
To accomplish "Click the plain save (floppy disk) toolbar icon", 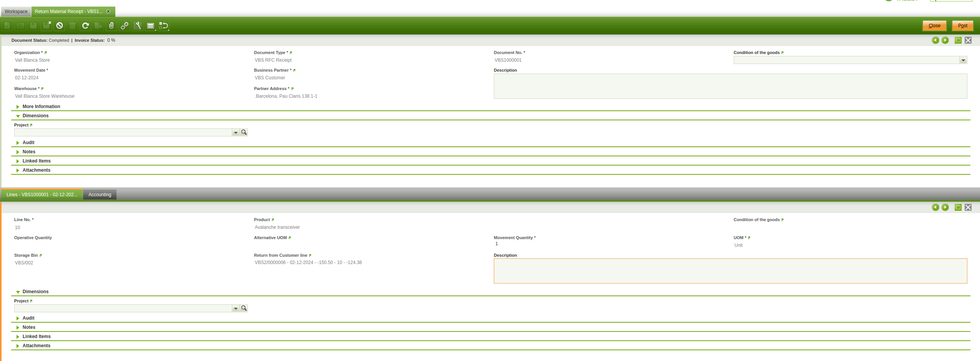I will point(33,26).
